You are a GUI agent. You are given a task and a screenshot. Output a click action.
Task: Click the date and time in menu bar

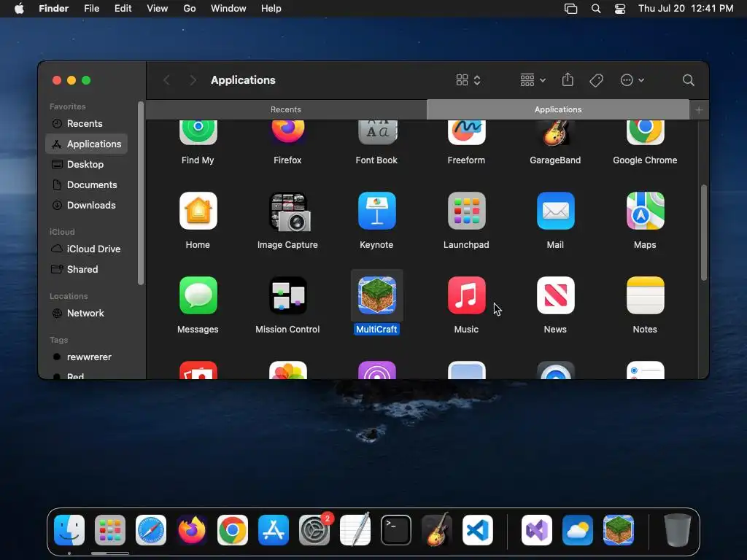(x=686, y=9)
